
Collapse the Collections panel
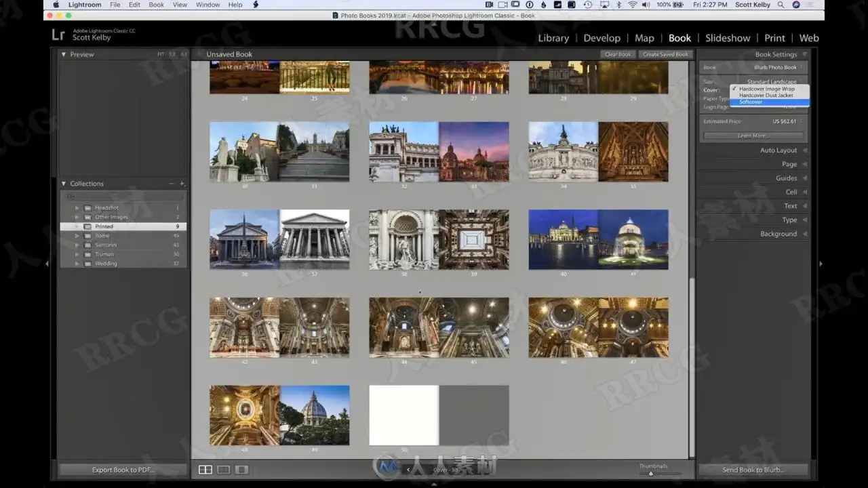[64, 184]
